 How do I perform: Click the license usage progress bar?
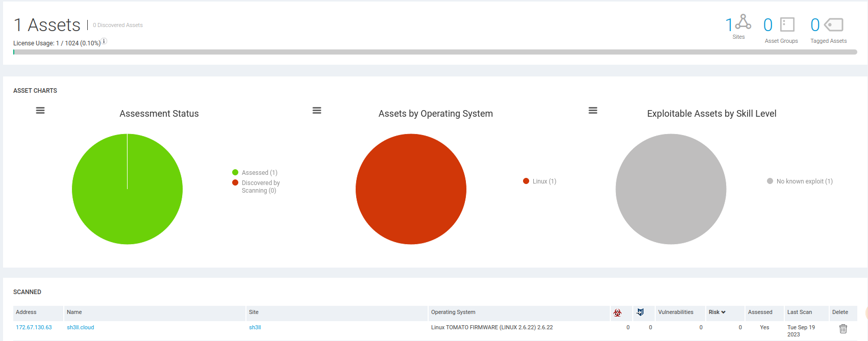click(x=435, y=52)
